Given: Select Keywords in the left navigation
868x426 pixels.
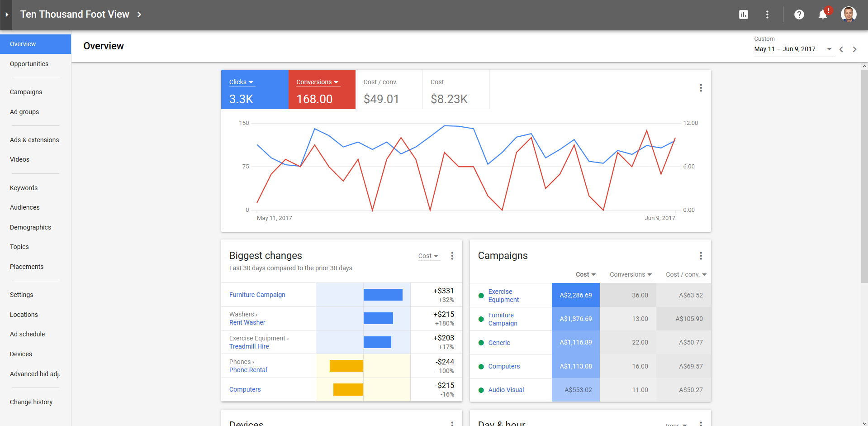Looking at the screenshot, I should pos(24,188).
